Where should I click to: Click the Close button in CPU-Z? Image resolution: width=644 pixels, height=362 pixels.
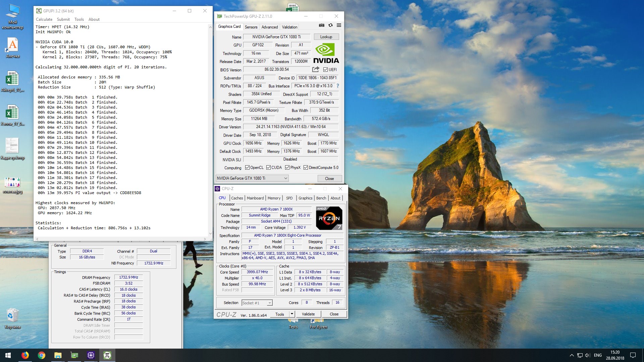tap(334, 314)
